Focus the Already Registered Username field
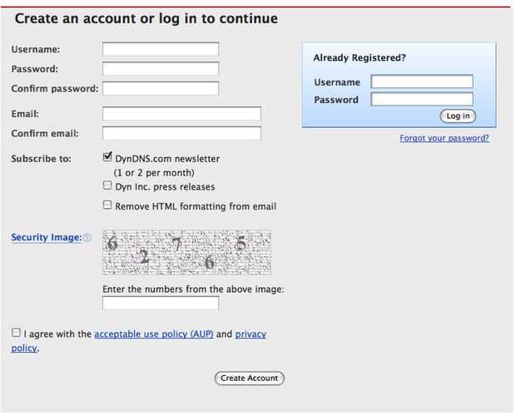Screen dimensions: 516x420 click(422, 82)
